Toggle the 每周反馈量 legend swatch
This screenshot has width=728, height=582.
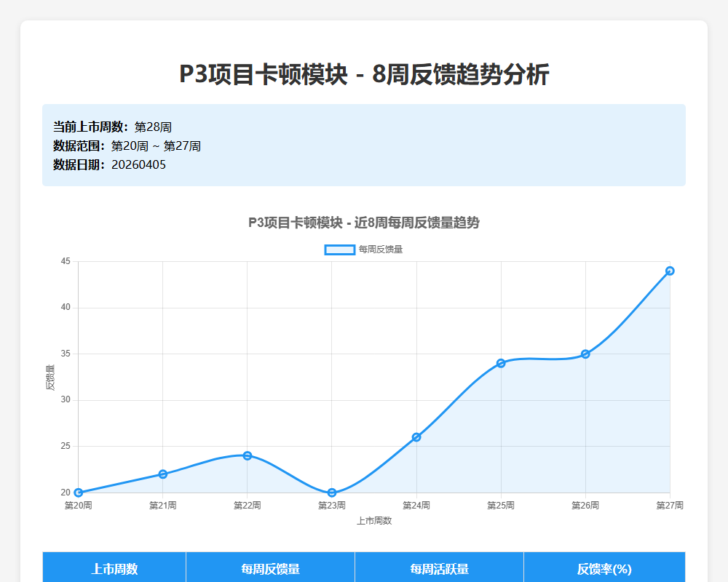click(340, 250)
